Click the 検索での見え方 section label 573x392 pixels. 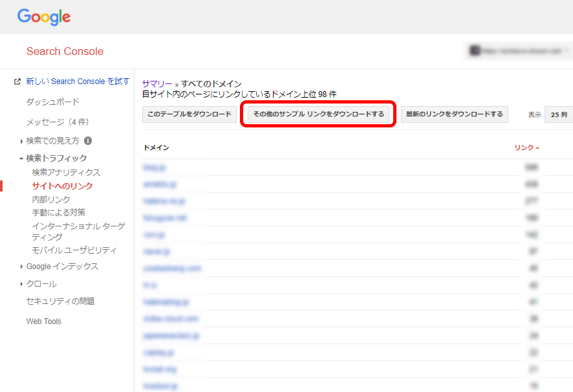(x=52, y=141)
